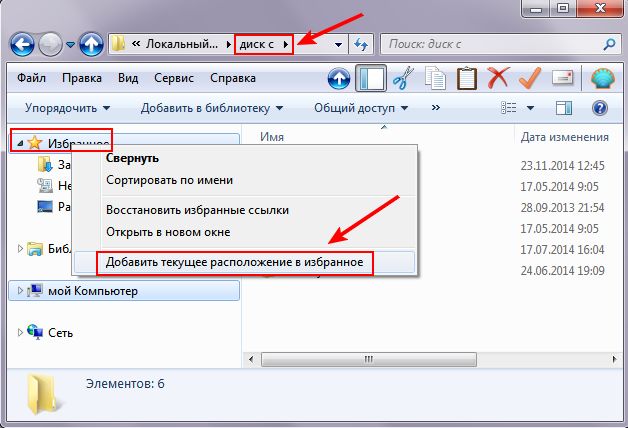Collapse the Избранное tree triangle

click(20, 143)
